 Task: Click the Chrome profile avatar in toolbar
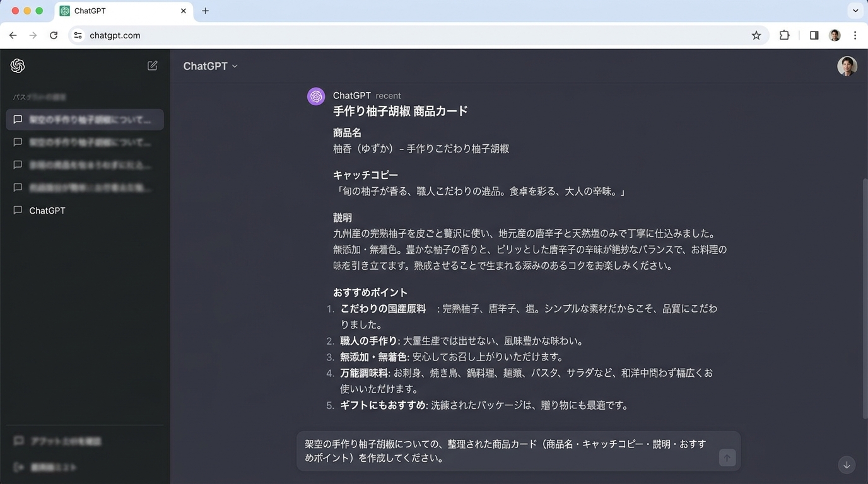835,35
